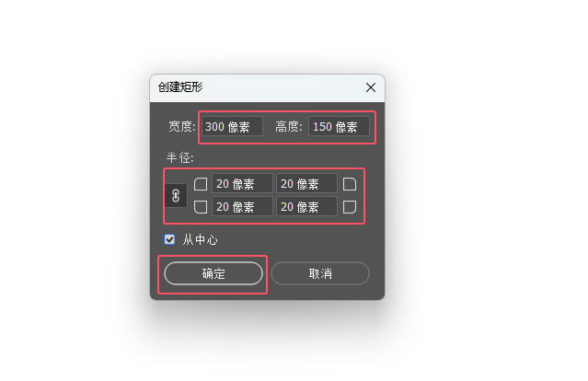Cancel with the 取消 button
Viewport: 588px width, 381px height.
320,273
